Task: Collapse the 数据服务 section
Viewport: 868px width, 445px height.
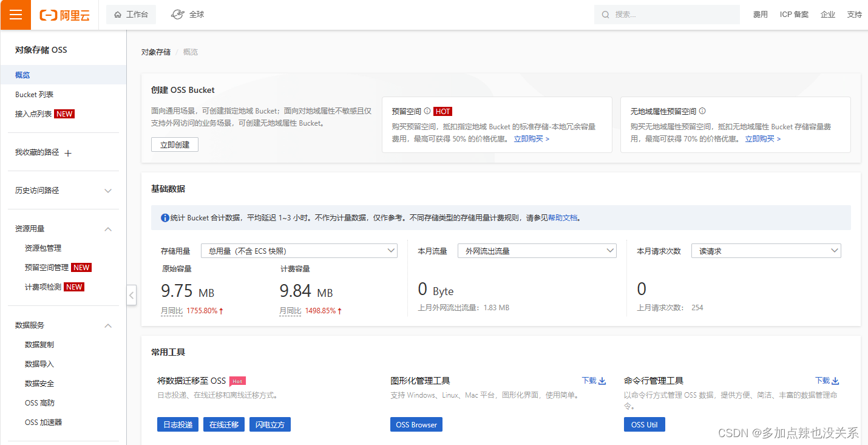Action: coord(108,325)
